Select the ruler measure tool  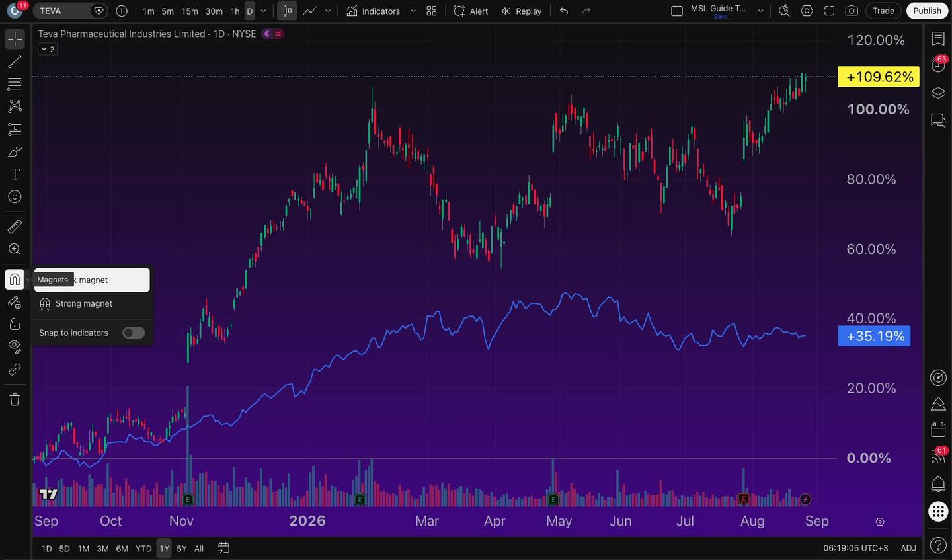(x=15, y=227)
